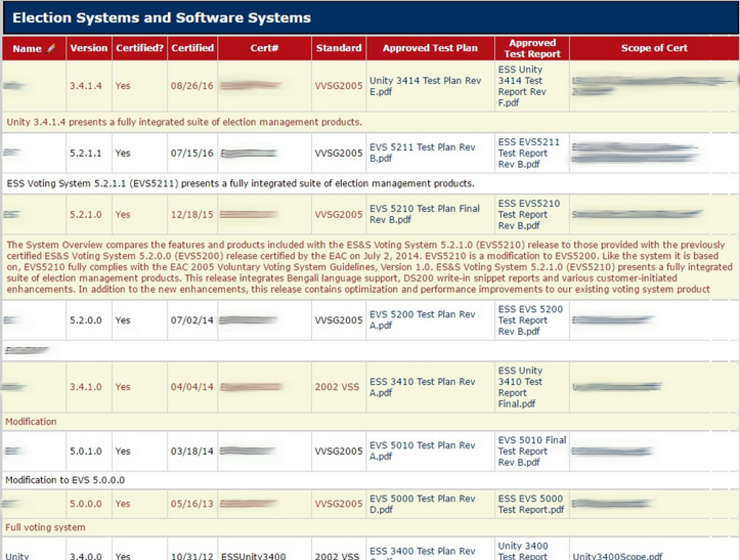This screenshot has width=740, height=560.
Task: Open ESS Unity 3414 Test Report Rev F.pdf
Action: [522, 86]
